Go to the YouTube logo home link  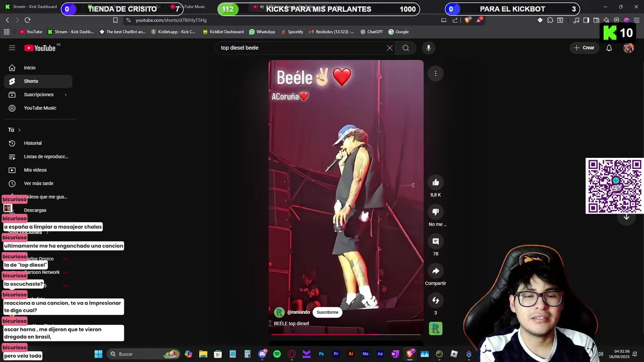(40, 48)
